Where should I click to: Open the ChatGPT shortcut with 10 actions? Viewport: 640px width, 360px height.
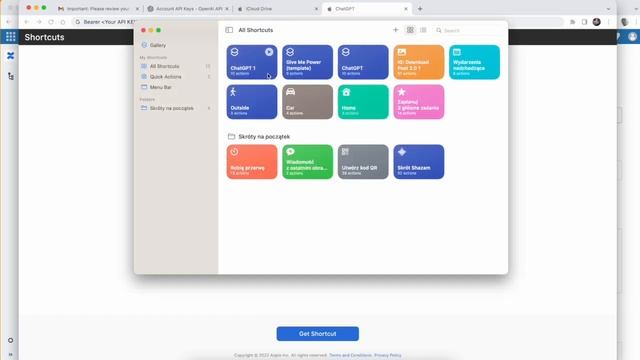pyautogui.click(x=363, y=62)
